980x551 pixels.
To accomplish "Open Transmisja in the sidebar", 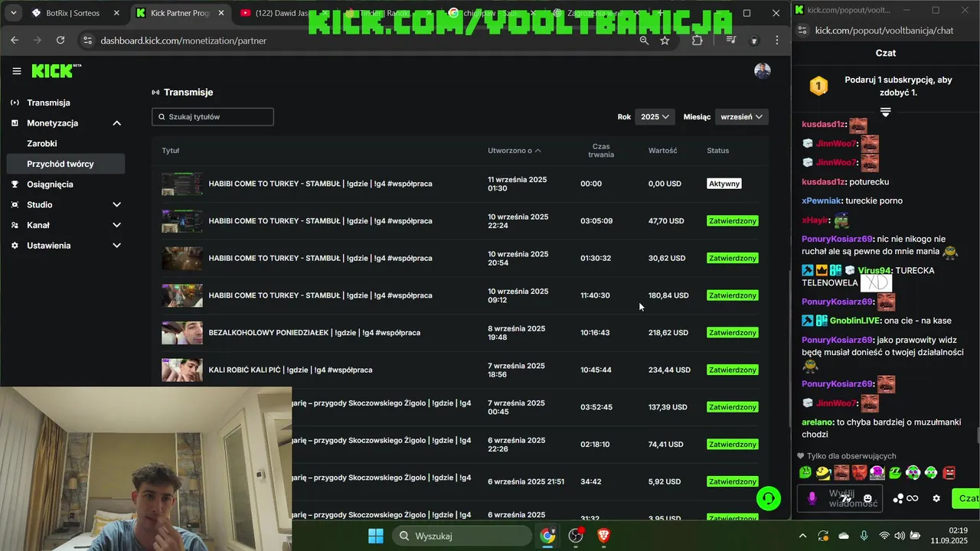I will pos(48,103).
